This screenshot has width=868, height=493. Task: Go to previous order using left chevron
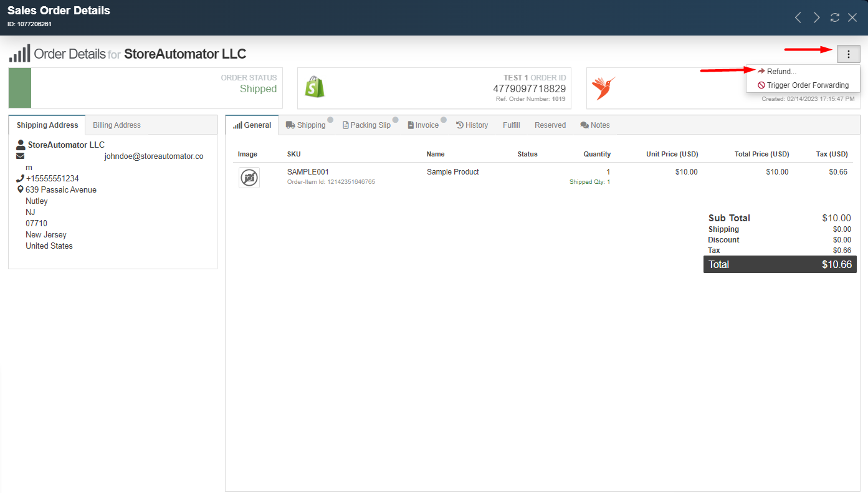(x=798, y=17)
